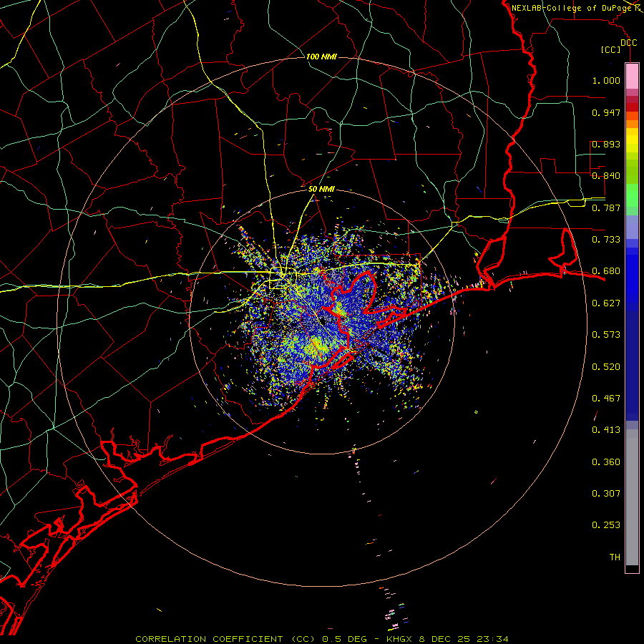
Task: Click the 0.413 scale value
Action: tap(606, 430)
